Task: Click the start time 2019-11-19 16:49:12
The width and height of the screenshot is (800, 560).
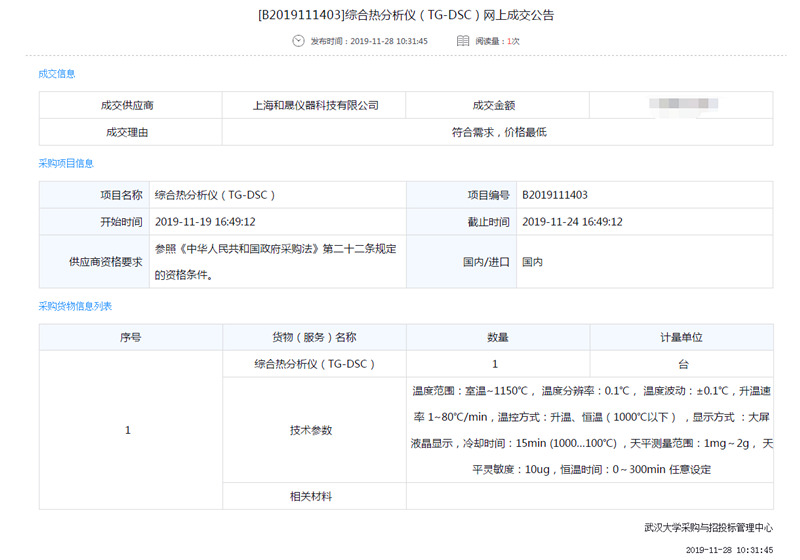Action: (205, 222)
